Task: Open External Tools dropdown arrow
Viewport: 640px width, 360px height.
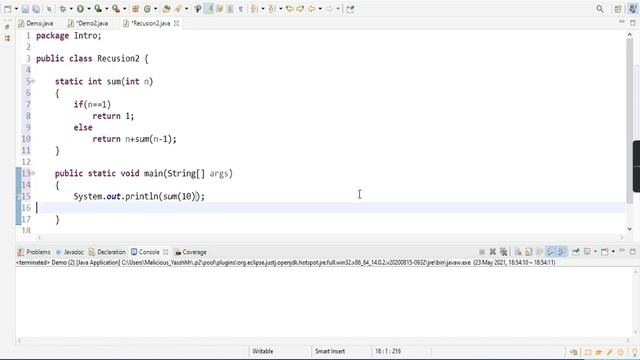Action: tap(124, 9)
